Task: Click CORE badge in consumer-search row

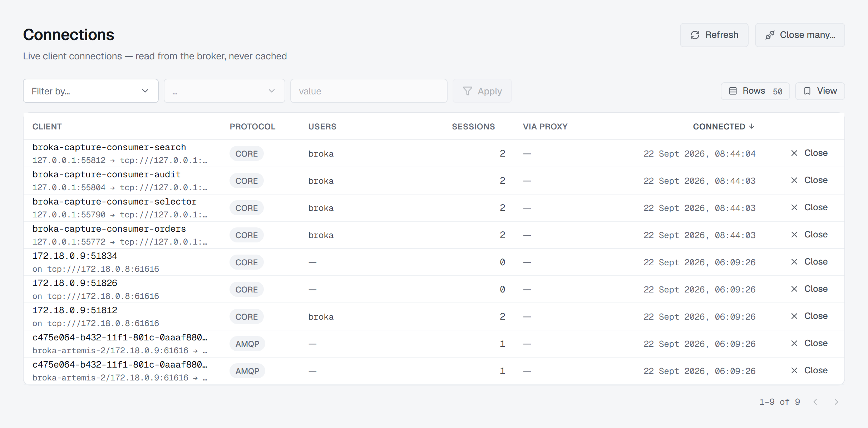Action: pos(247,154)
